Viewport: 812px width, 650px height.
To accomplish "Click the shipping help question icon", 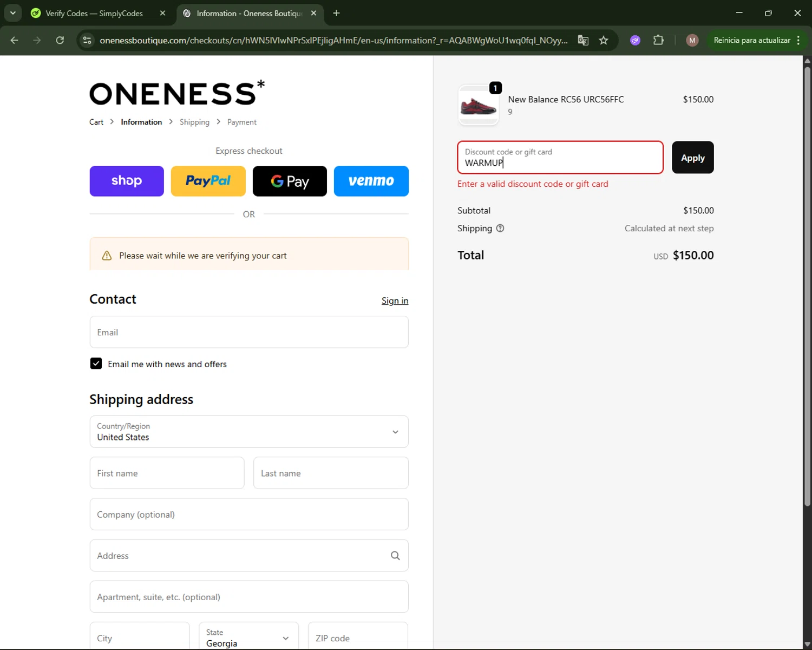I will coord(500,228).
